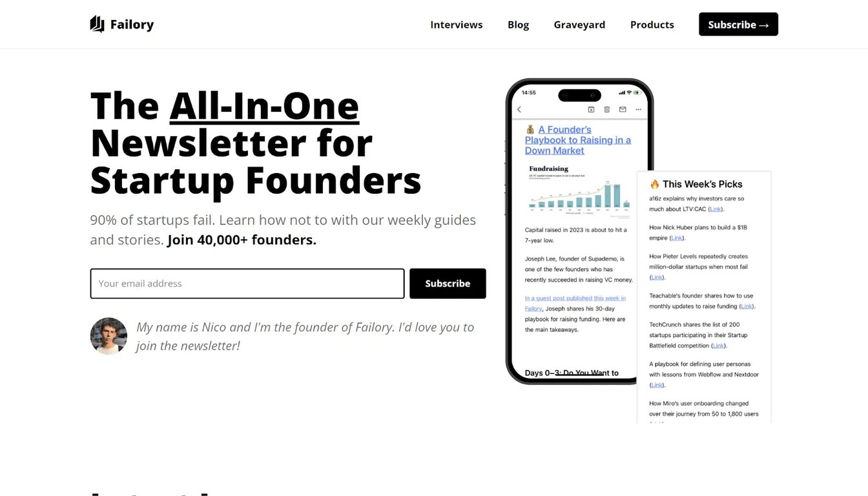Open the Interviews menu item
Screen dimensions: 868x496
tap(456, 25)
